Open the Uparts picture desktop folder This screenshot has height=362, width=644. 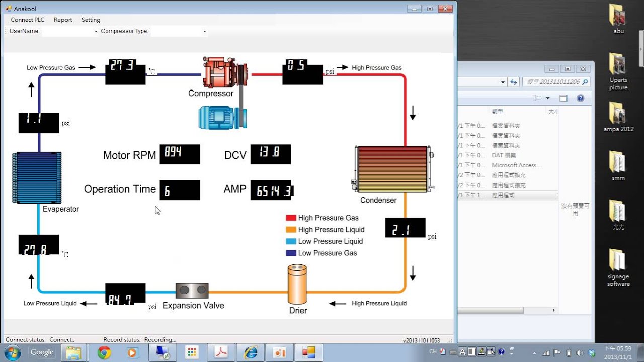tap(618, 71)
